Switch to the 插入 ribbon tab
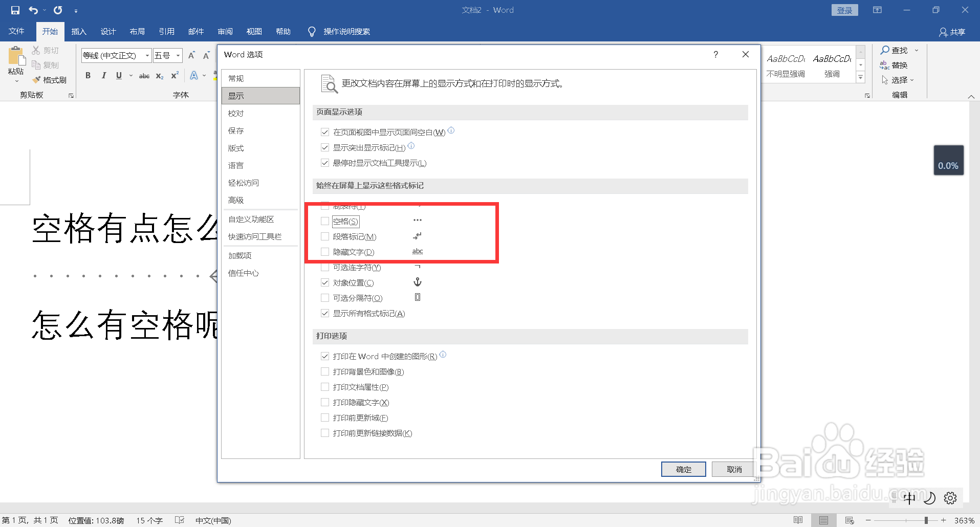The height and width of the screenshot is (527, 980). pyautogui.click(x=79, y=32)
